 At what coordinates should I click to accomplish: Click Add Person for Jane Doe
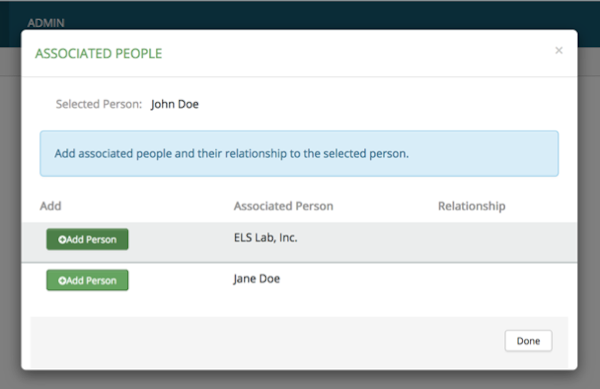point(87,280)
